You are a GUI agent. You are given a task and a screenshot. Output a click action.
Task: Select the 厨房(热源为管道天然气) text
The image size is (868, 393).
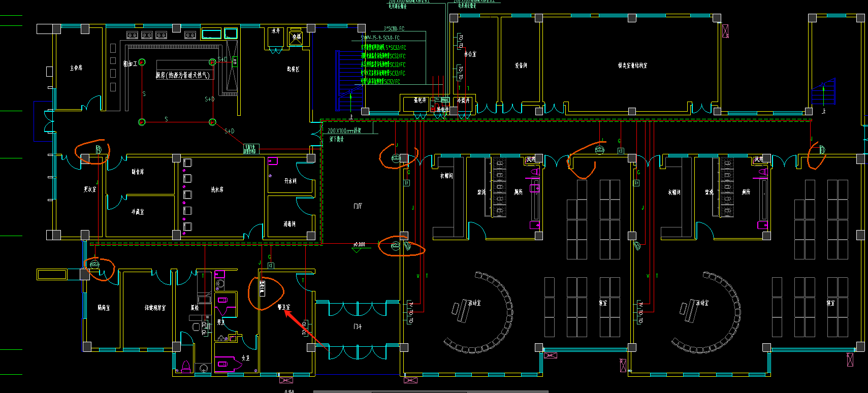(183, 75)
